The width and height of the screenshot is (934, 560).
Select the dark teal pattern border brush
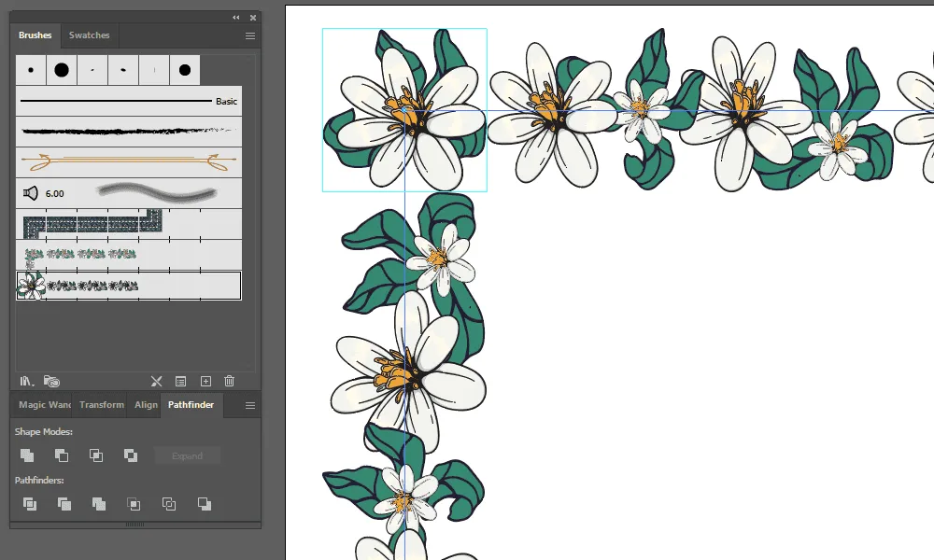point(129,224)
